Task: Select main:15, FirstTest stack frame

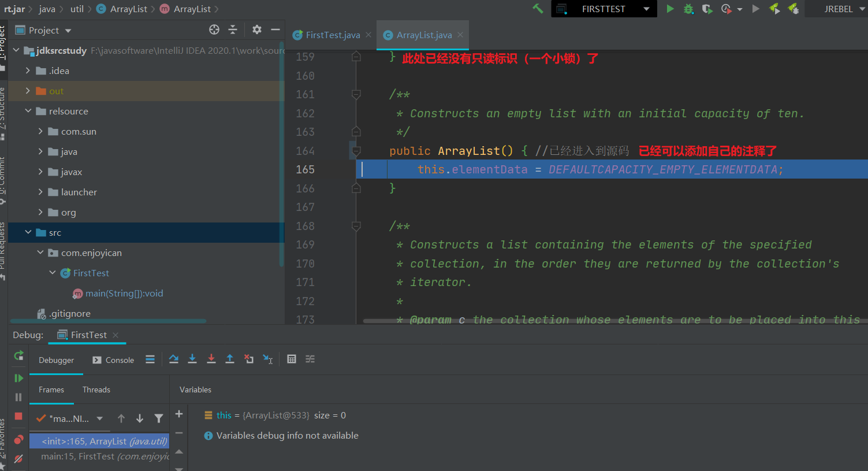Action: (x=99, y=457)
